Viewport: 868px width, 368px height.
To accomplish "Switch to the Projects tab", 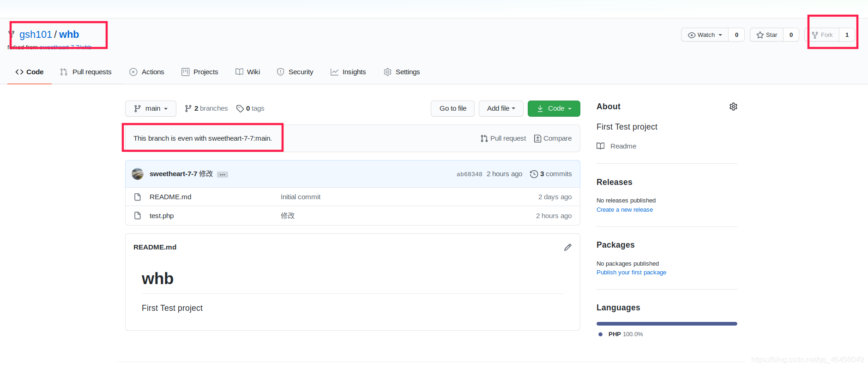I will click(x=200, y=72).
